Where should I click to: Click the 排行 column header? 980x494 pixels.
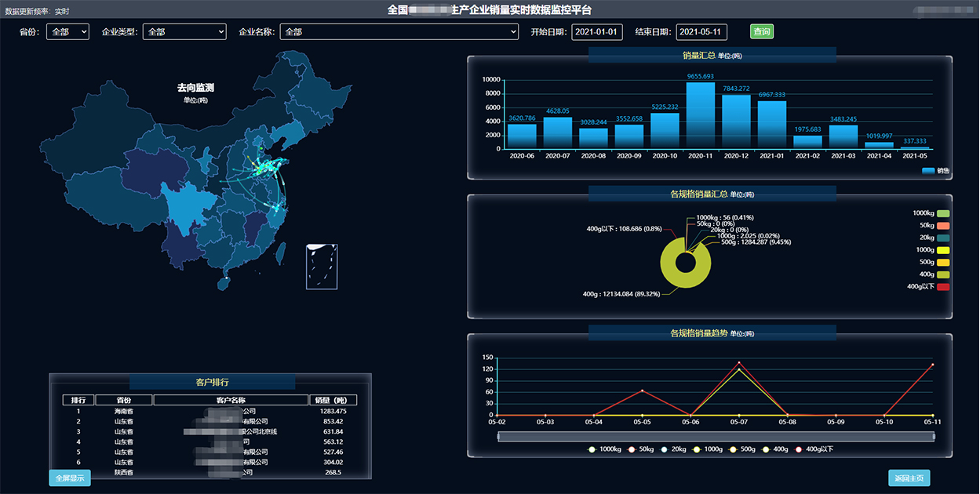(x=78, y=400)
